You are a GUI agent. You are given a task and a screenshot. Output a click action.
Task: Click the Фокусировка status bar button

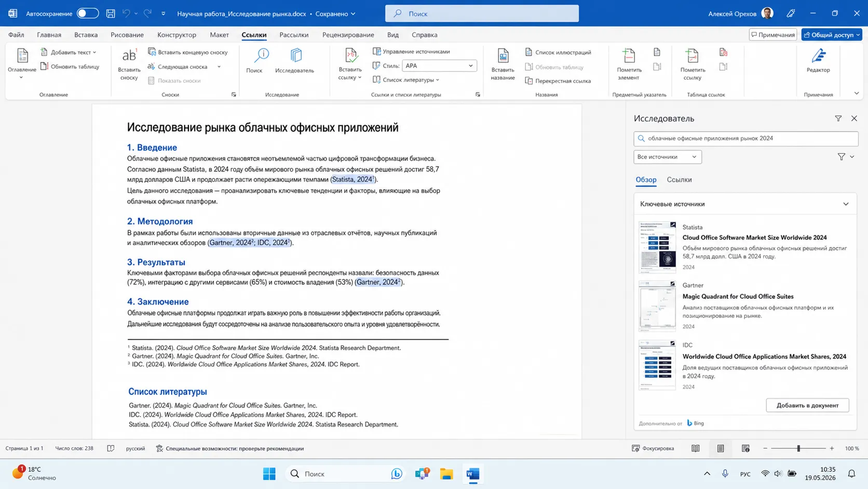pos(653,448)
